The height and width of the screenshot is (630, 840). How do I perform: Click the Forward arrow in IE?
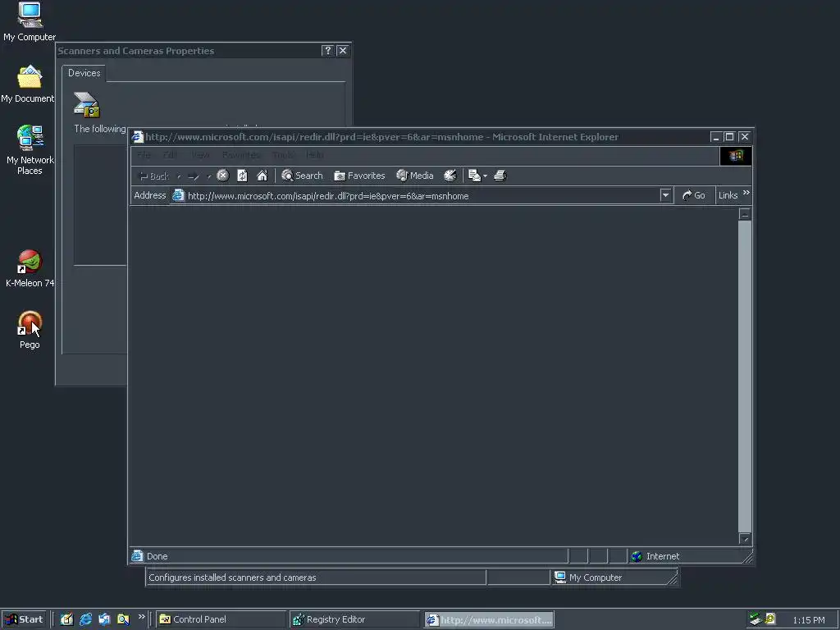(194, 176)
